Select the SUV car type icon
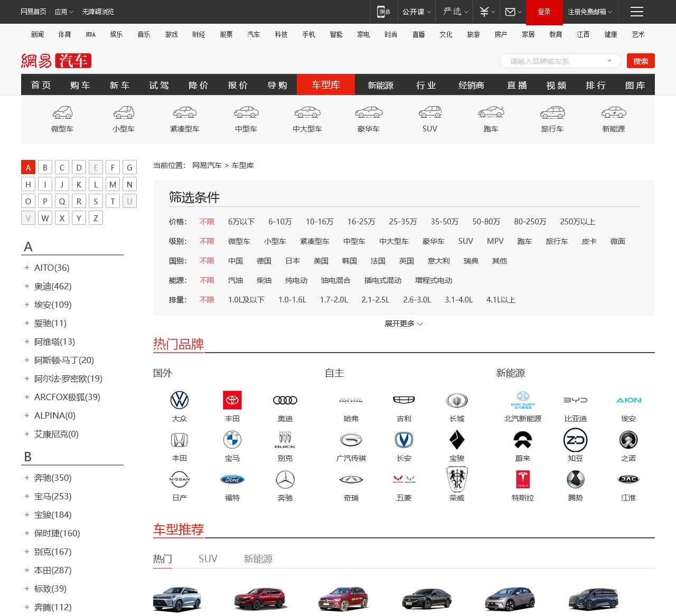The height and width of the screenshot is (616, 676). pos(430,112)
